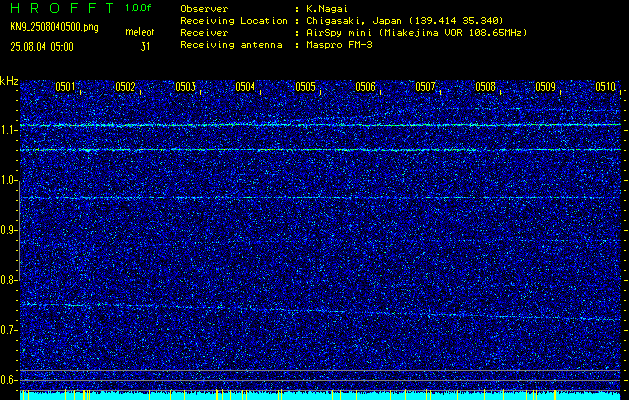
Task: Click the 0508 time marker
Action: pyautogui.click(x=485, y=87)
